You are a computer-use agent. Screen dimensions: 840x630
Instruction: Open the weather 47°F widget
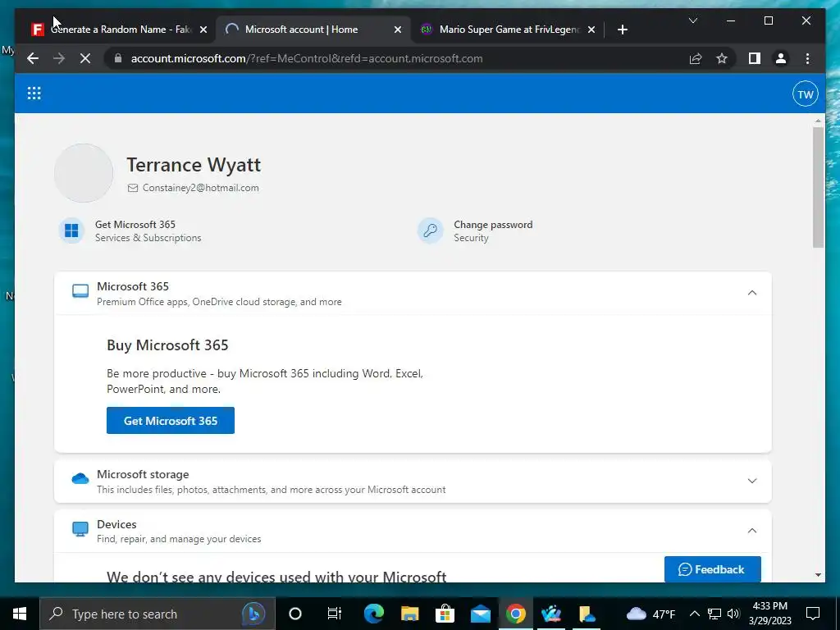[x=651, y=614]
